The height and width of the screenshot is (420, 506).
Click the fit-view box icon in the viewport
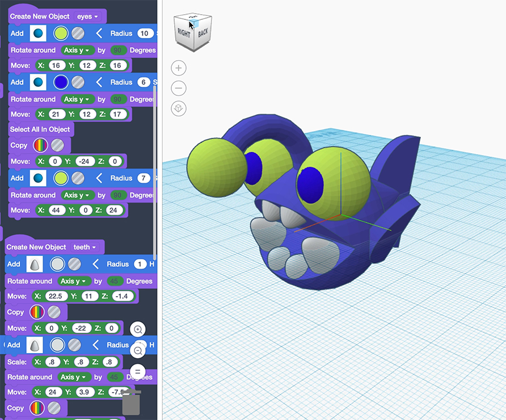(x=178, y=108)
